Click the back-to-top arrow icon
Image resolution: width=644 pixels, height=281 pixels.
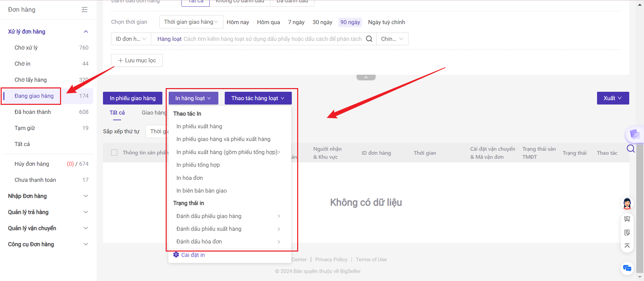627,246
